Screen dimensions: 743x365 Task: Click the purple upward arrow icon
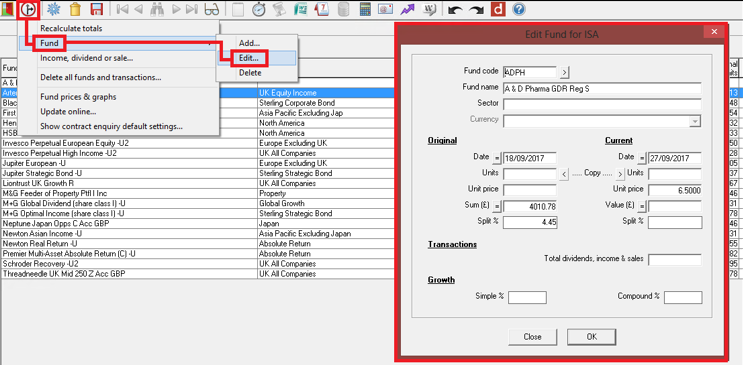click(x=408, y=9)
